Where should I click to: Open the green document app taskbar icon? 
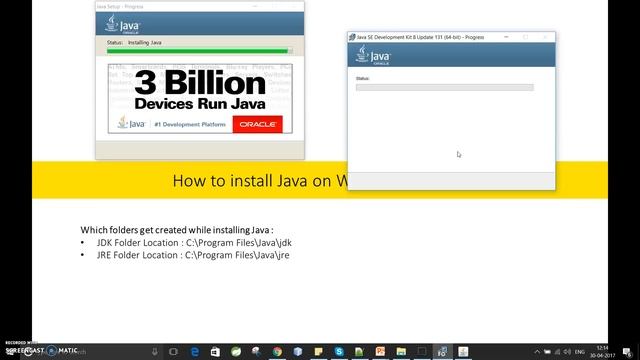coord(359,351)
